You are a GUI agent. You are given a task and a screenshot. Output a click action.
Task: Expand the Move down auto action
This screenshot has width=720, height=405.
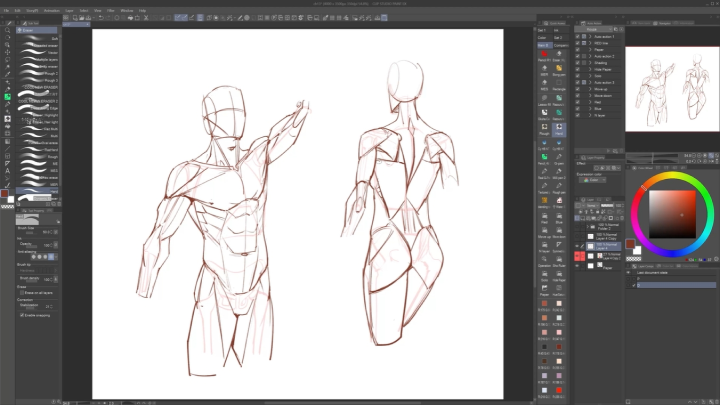590,96
